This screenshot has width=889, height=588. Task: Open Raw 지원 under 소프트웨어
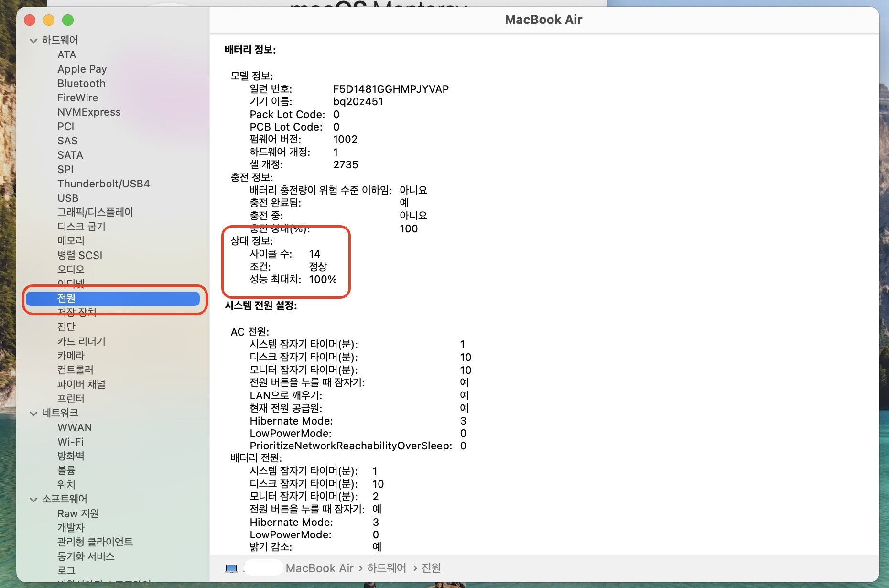pyautogui.click(x=78, y=513)
